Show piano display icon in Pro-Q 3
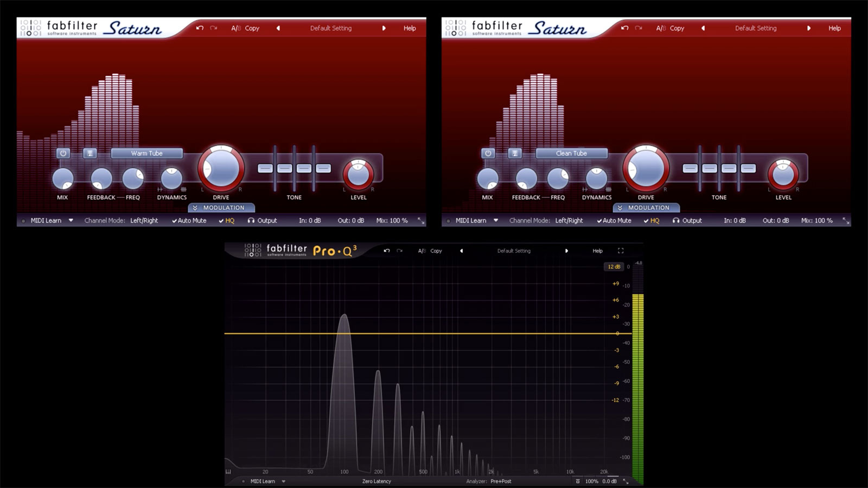Image resolution: width=868 pixels, height=488 pixels. [228, 472]
